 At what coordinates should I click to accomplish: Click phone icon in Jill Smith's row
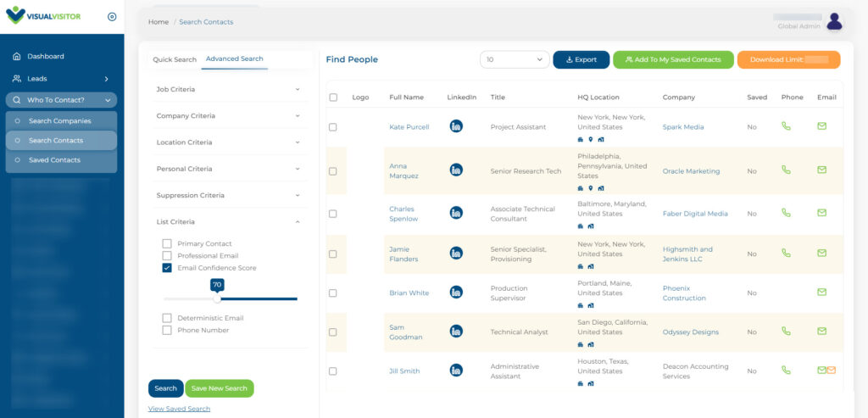pos(786,370)
